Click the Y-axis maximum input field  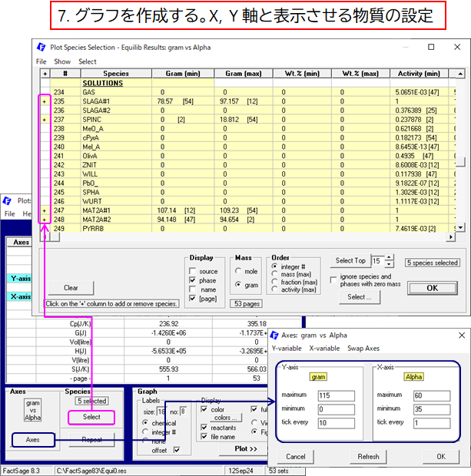[x=337, y=395]
